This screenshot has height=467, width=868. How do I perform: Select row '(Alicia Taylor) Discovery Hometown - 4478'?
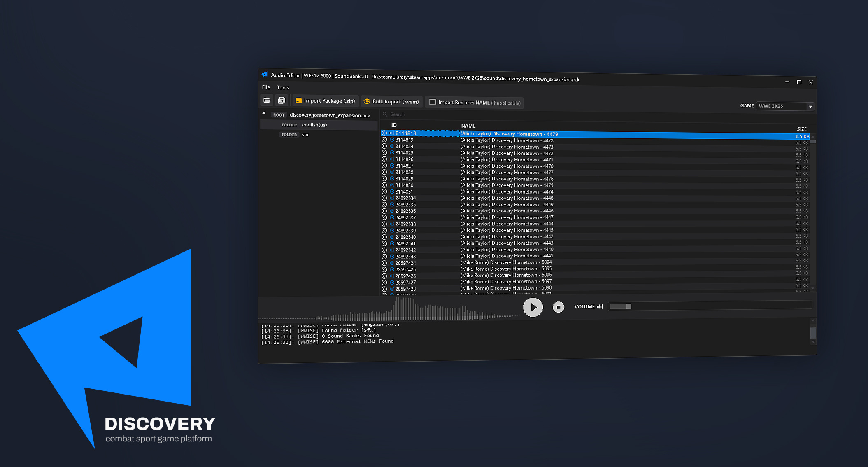(x=595, y=141)
